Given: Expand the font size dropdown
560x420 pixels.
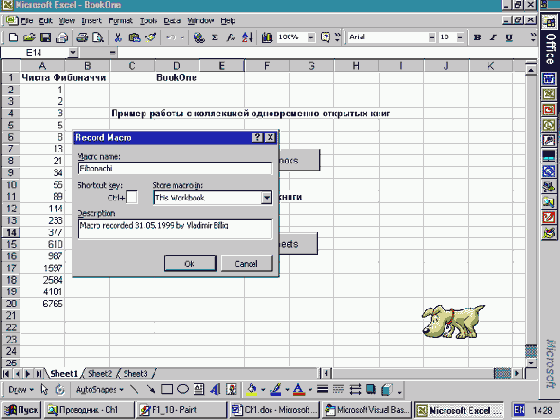Looking at the screenshot, I should (x=460, y=37).
